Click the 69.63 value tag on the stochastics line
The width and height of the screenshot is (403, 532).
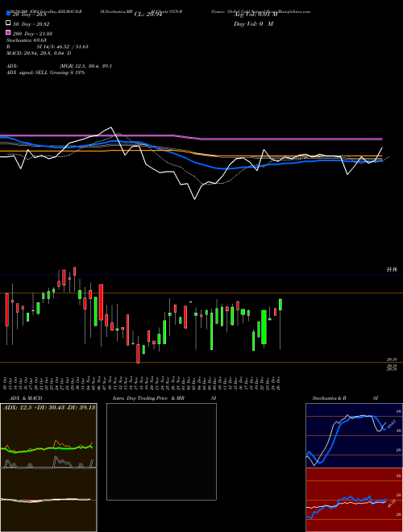click(x=392, y=424)
